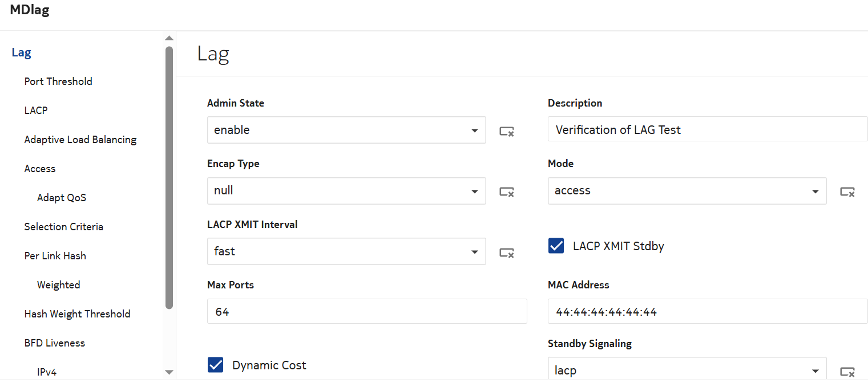
Task: Go to Adaptive Load Balancing section
Action: [80, 140]
